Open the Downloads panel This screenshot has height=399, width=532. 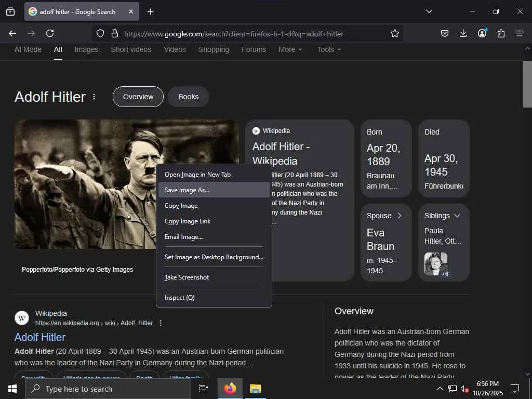(463, 33)
